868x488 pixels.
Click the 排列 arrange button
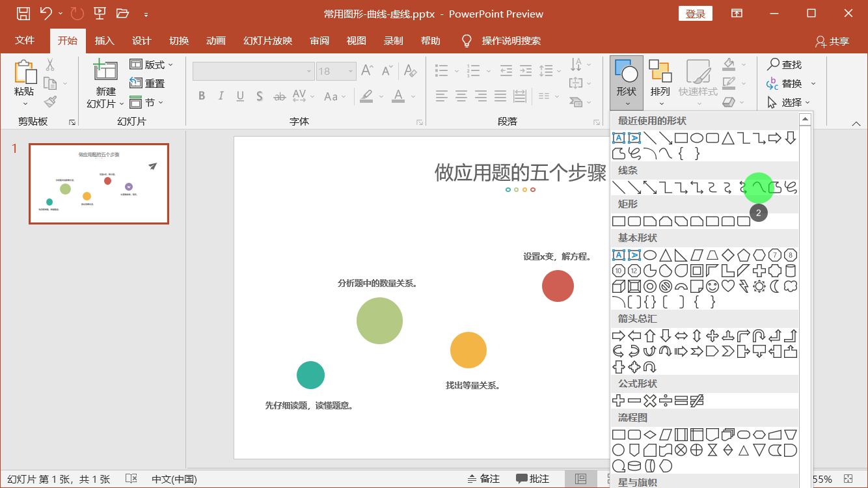[x=660, y=83]
